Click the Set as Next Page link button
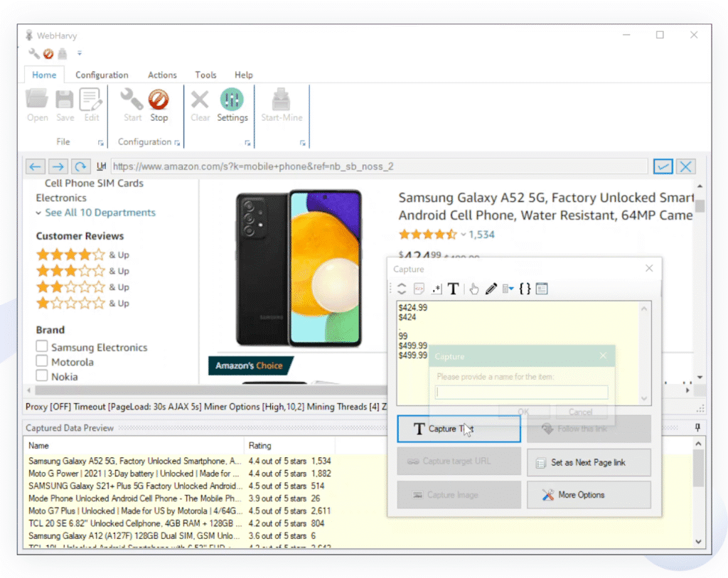The width and height of the screenshot is (728, 578). coord(589,462)
